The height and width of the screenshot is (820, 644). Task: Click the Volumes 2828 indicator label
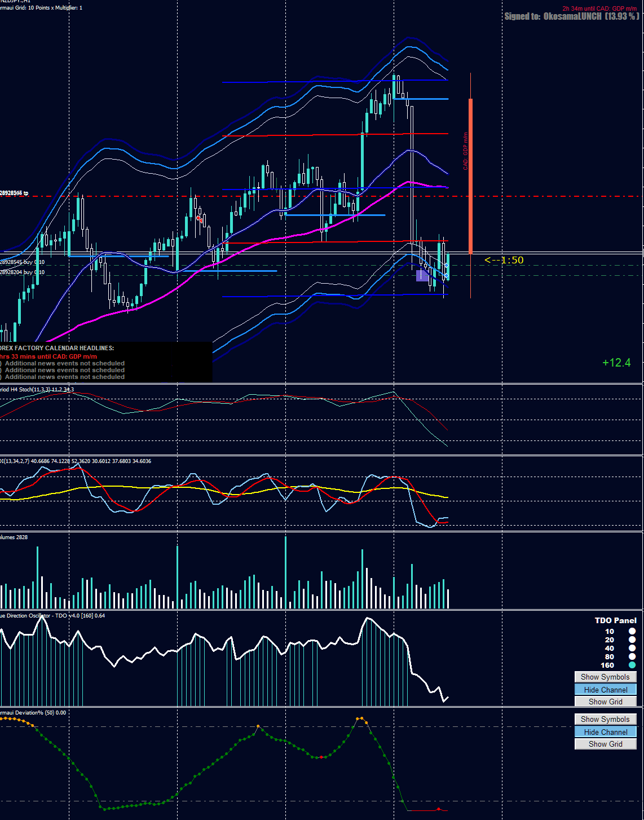coord(14,537)
